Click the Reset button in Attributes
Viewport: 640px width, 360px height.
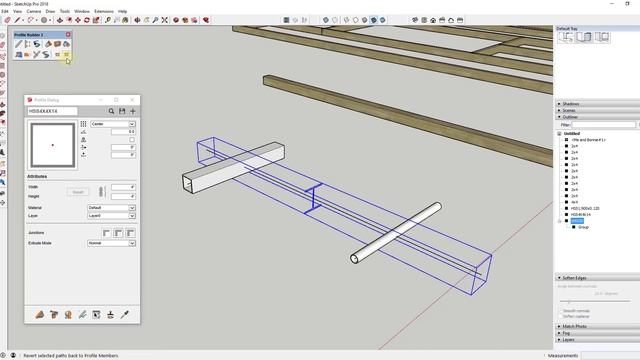78,192
